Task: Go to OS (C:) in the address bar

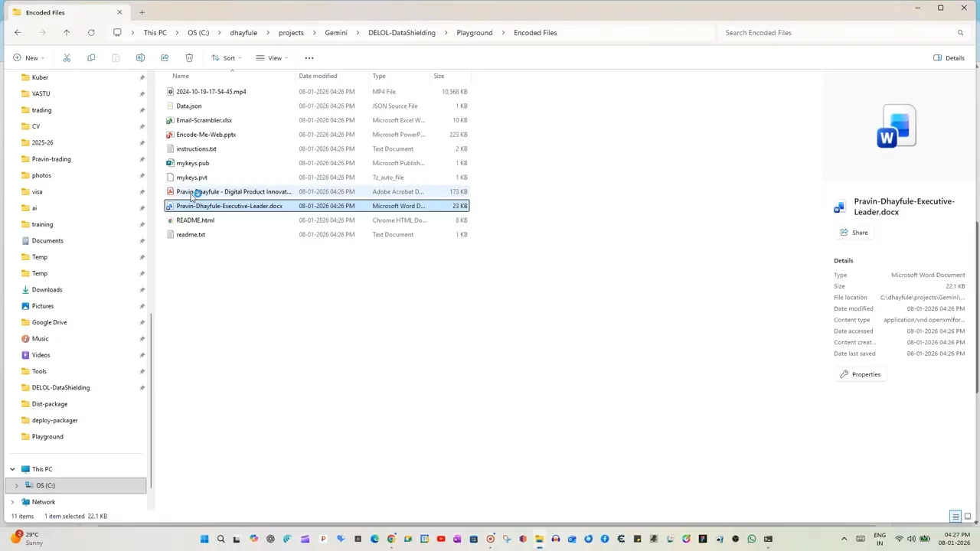Action: pyautogui.click(x=198, y=33)
